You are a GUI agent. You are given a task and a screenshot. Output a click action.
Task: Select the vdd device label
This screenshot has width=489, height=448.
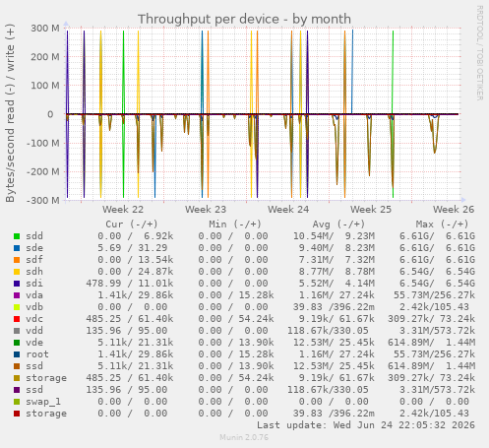(x=34, y=331)
